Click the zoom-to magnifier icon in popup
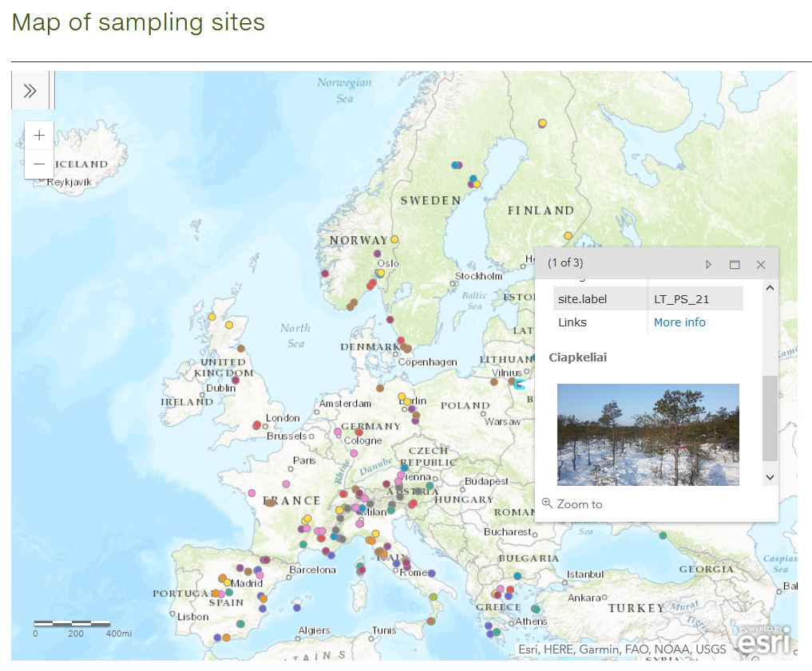The width and height of the screenshot is (812, 671). pos(547,503)
